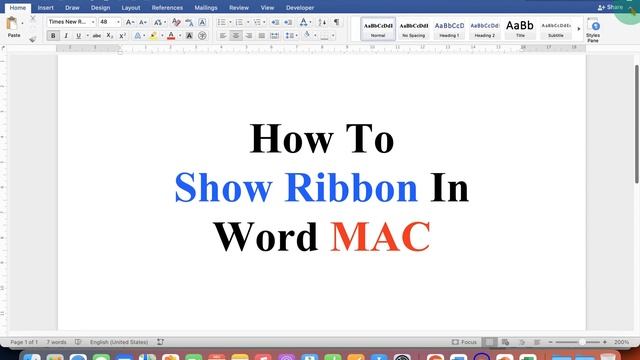The width and height of the screenshot is (640, 360).
Task: Switch to Web Layout view icon
Action: click(x=505, y=342)
